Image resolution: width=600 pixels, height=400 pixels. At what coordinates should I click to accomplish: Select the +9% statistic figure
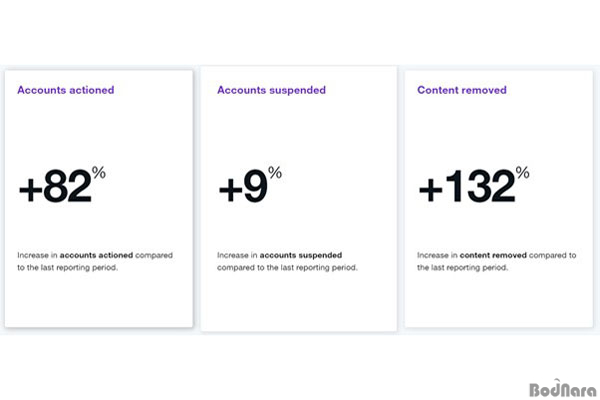250,184
